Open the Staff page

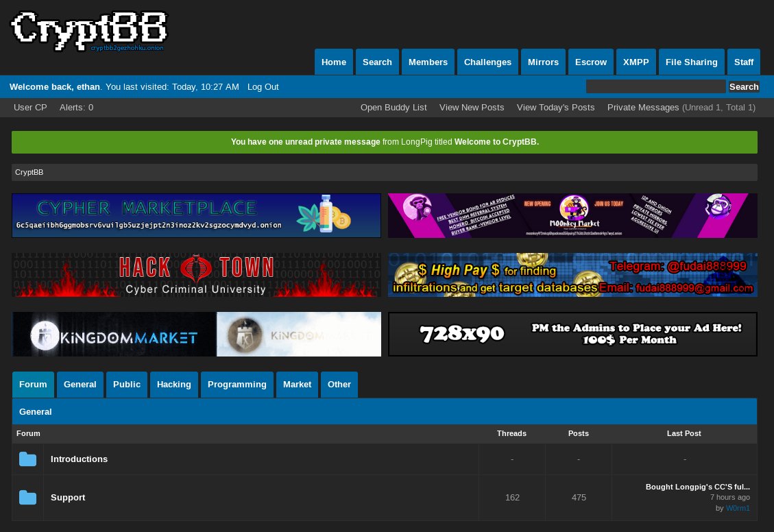pos(744,62)
